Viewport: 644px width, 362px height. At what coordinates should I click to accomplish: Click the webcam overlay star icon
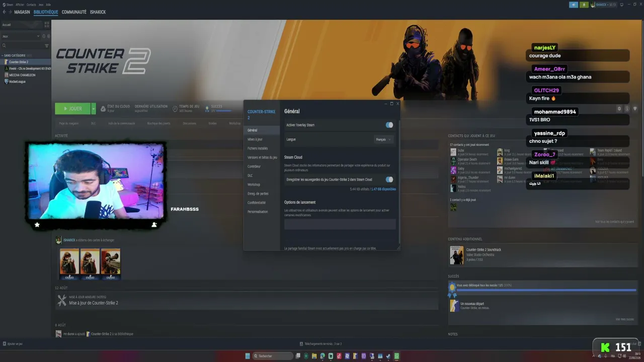[x=37, y=225]
